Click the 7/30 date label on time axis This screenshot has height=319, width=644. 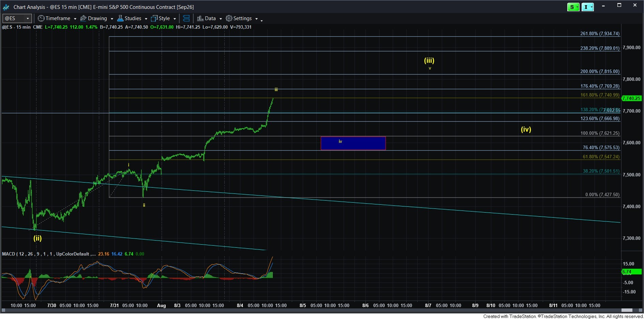click(x=52, y=305)
